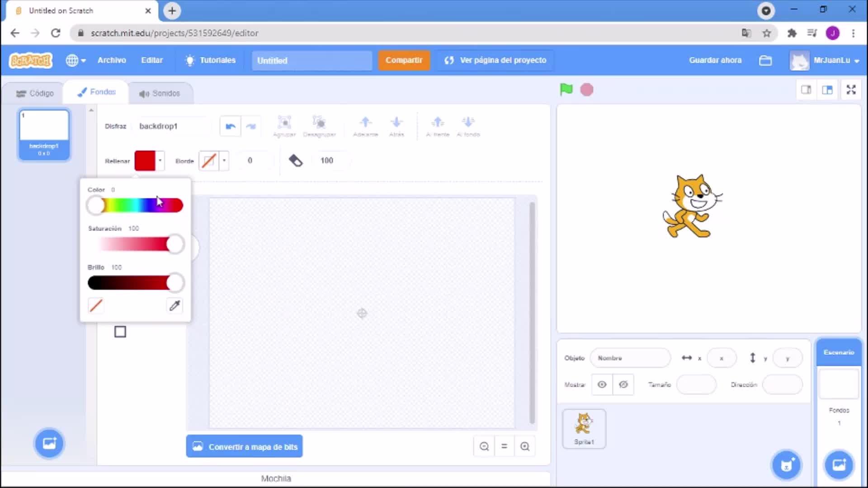Open the My Stuff folder icon
868x488 pixels.
[x=765, y=61]
